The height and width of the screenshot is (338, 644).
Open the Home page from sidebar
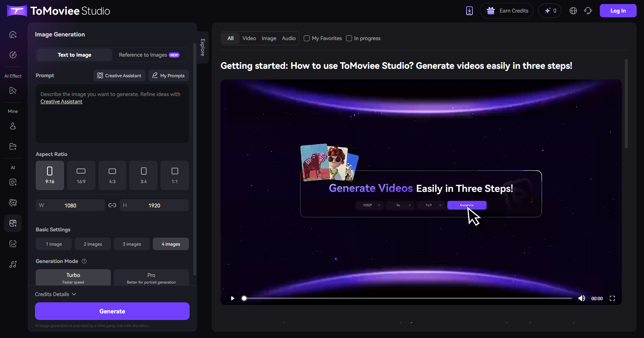tap(13, 34)
